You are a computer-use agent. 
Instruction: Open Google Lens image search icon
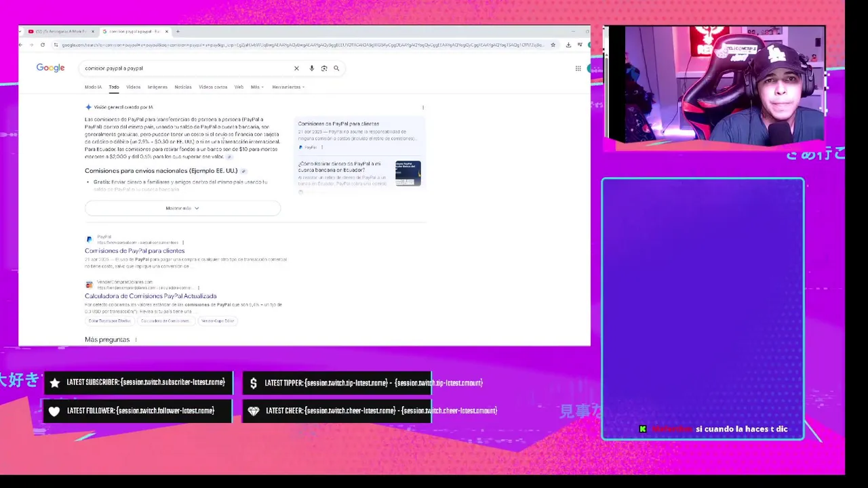(324, 68)
